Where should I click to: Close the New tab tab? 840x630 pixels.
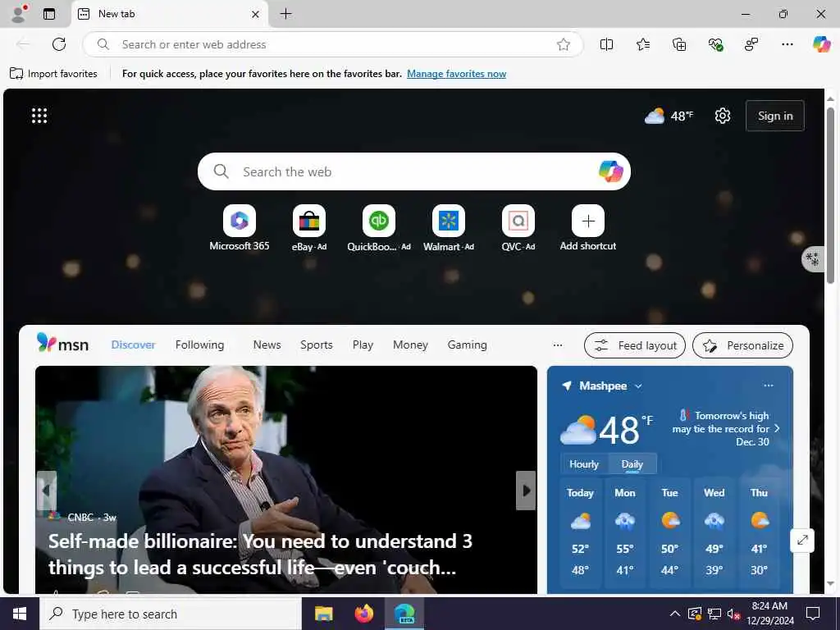point(256,15)
